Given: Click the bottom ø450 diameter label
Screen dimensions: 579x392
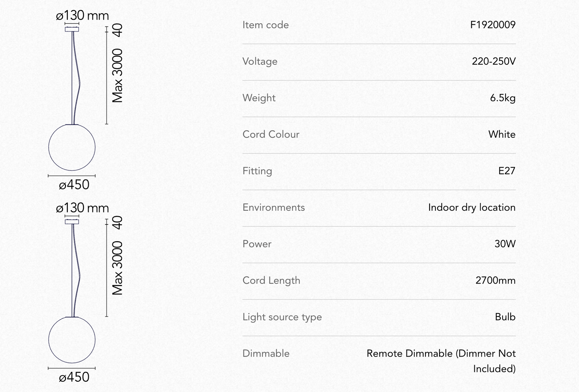Looking at the screenshot, I should tap(74, 377).
